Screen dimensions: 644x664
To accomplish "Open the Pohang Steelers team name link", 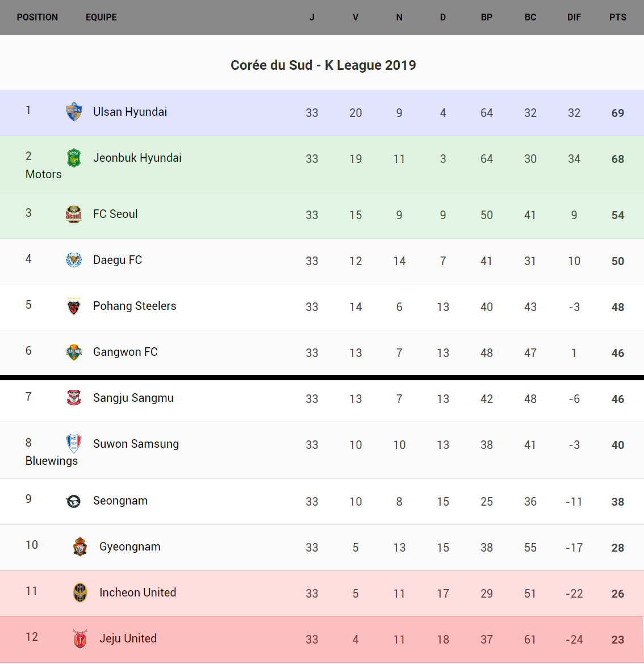I will click(135, 306).
